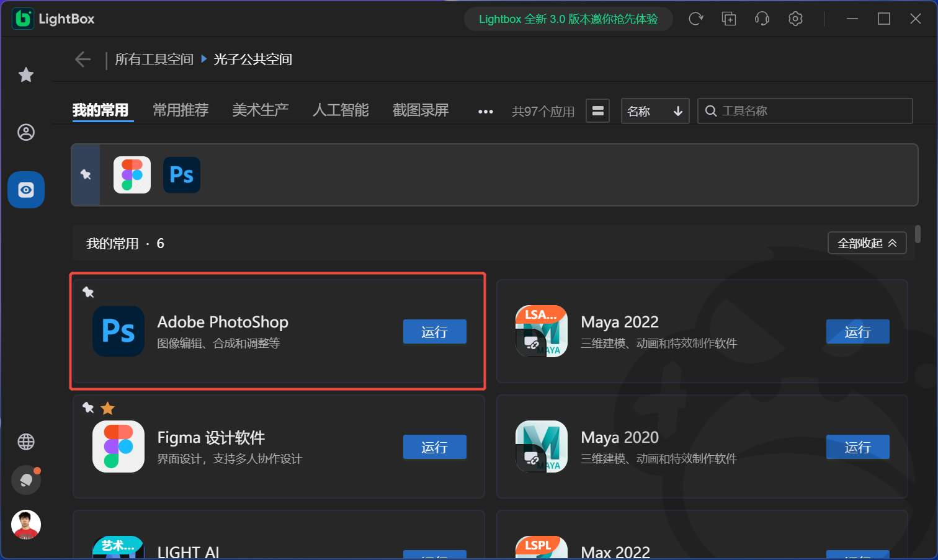Toggle the list view layout button

click(x=598, y=111)
